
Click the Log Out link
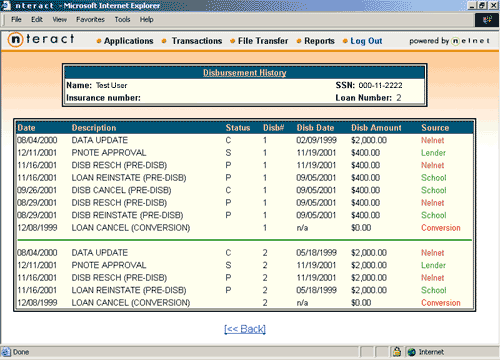[x=366, y=41]
